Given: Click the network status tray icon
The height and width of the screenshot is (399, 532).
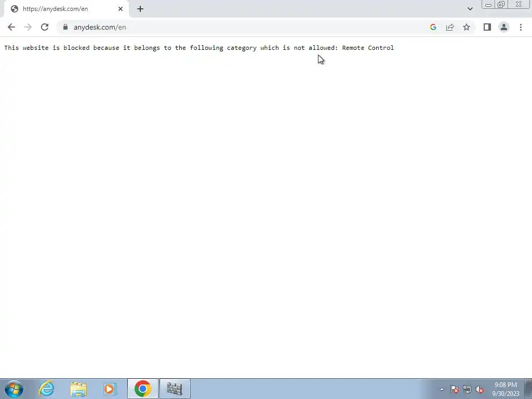Looking at the screenshot, I should (467, 389).
